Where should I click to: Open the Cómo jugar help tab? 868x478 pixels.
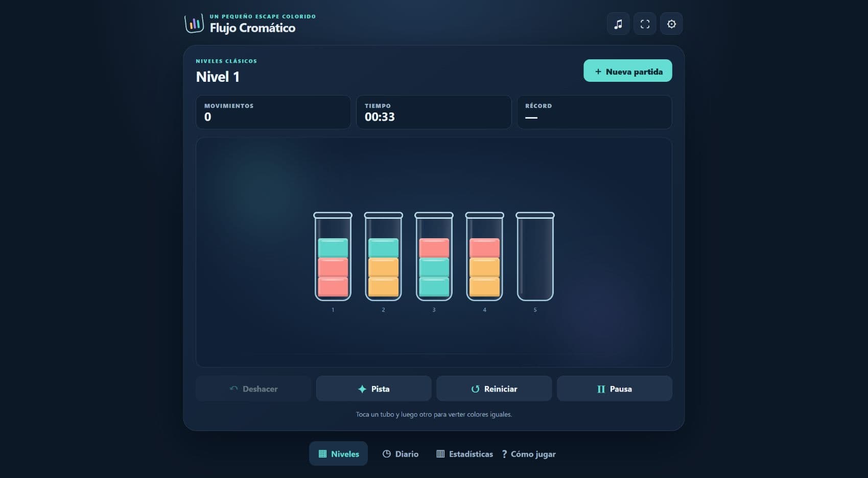[x=529, y=453]
